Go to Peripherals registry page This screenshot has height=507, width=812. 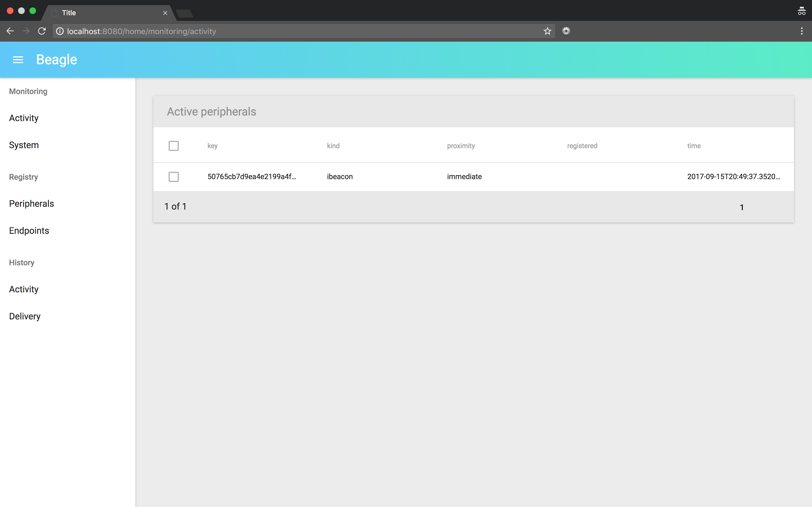32,204
